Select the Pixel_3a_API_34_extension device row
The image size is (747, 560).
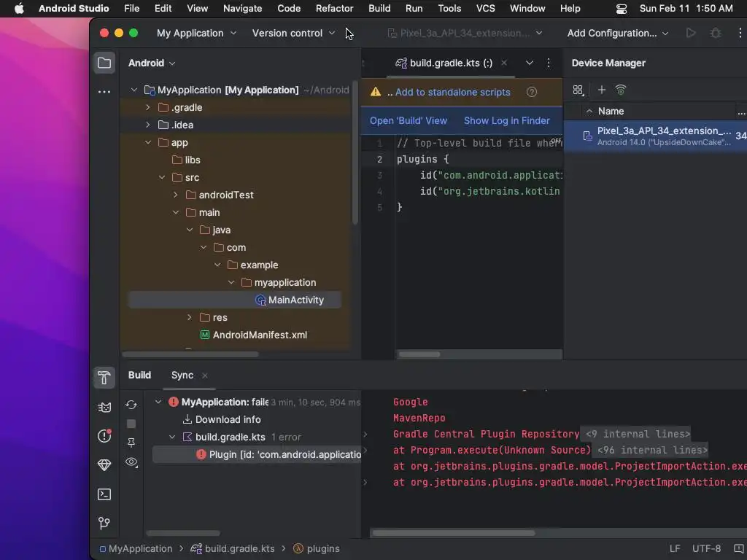tap(656, 136)
